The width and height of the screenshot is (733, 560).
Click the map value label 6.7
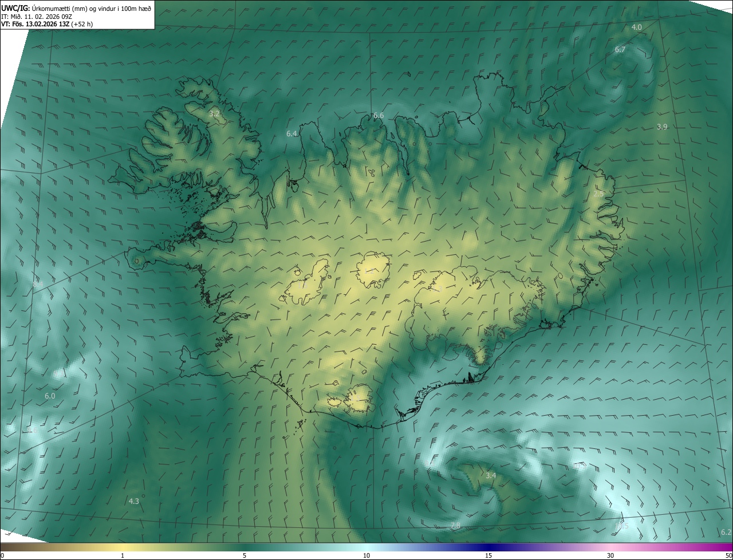coord(620,50)
